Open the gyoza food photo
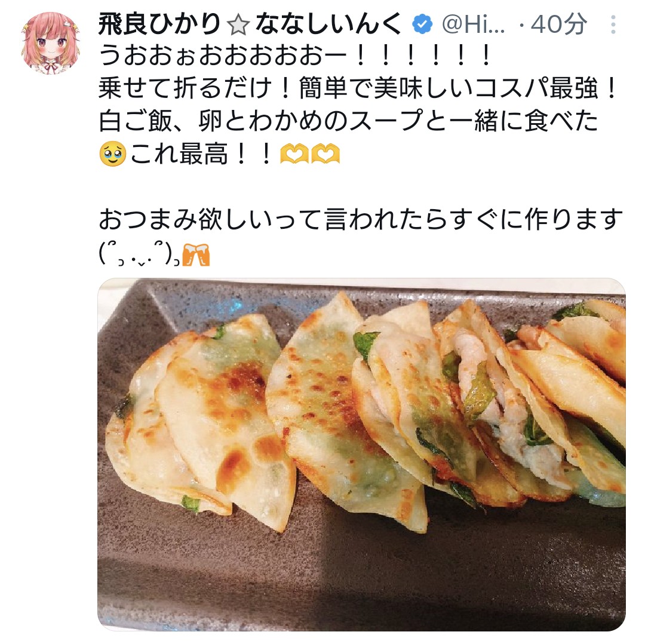Screen dimensions: 645x644 click(x=361, y=454)
